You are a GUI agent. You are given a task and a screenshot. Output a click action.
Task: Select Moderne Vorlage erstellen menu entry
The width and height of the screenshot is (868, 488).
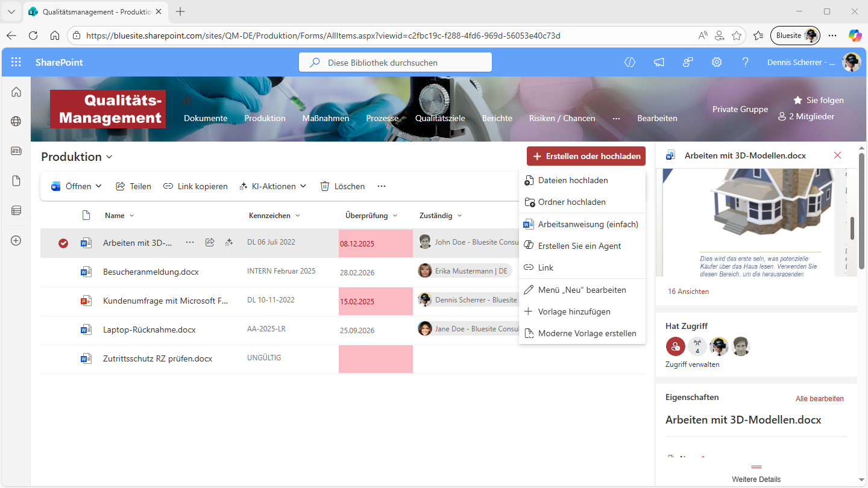tap(587, 333)
